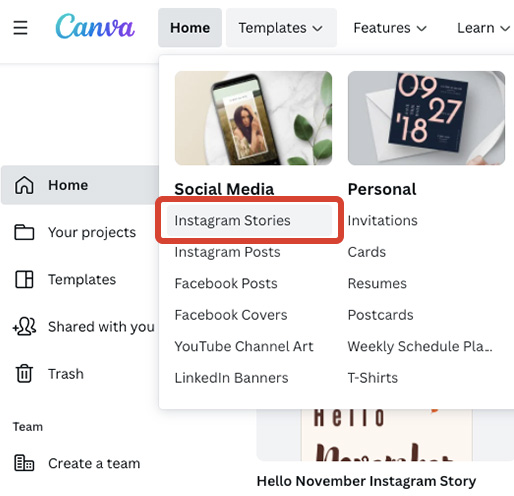Click the Shared with you people icon
The width and height of the screenshot is (514, 496).
24,326
